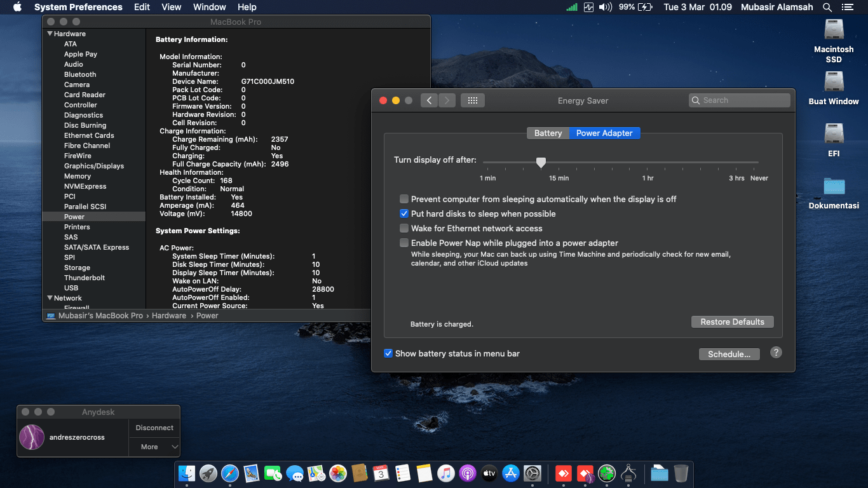Viewport: 868px width, 488px height.
Task: Enable Prevent computer from sleeping automatically checkbox
Action: tap(404, 199)
